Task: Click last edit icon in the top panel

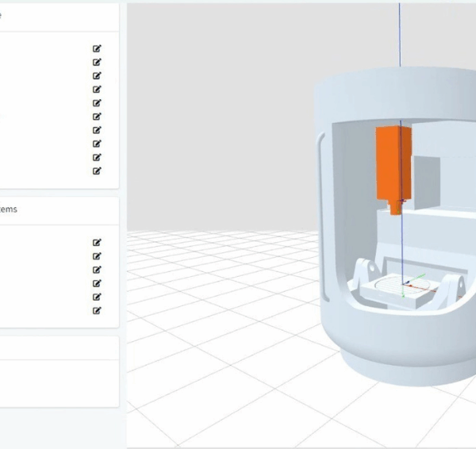Action: (x=97, y=171)
